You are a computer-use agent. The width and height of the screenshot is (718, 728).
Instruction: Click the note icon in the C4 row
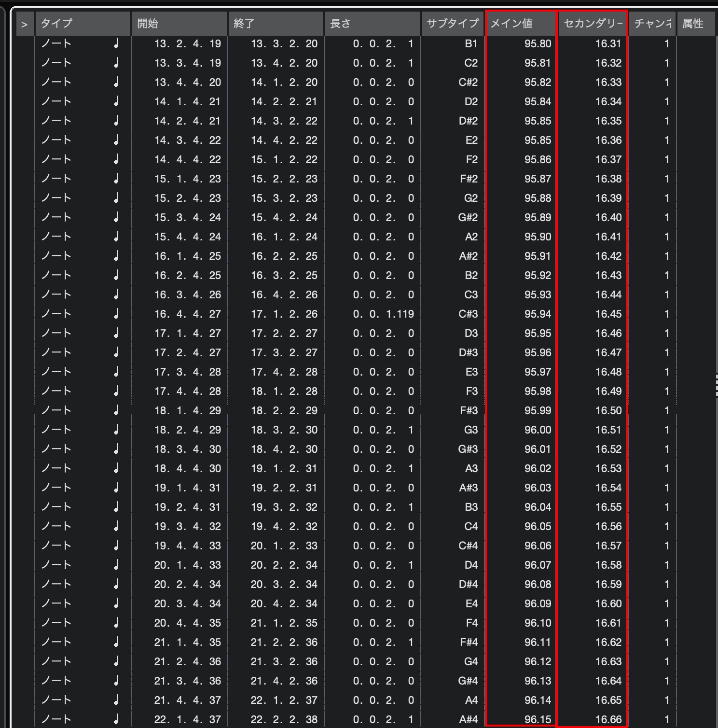(116, 527)
